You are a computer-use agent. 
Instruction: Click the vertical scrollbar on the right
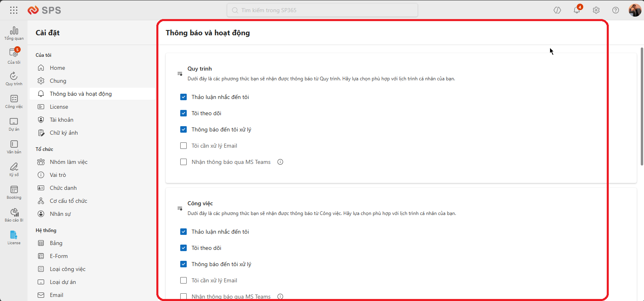(x=642, y=106)
